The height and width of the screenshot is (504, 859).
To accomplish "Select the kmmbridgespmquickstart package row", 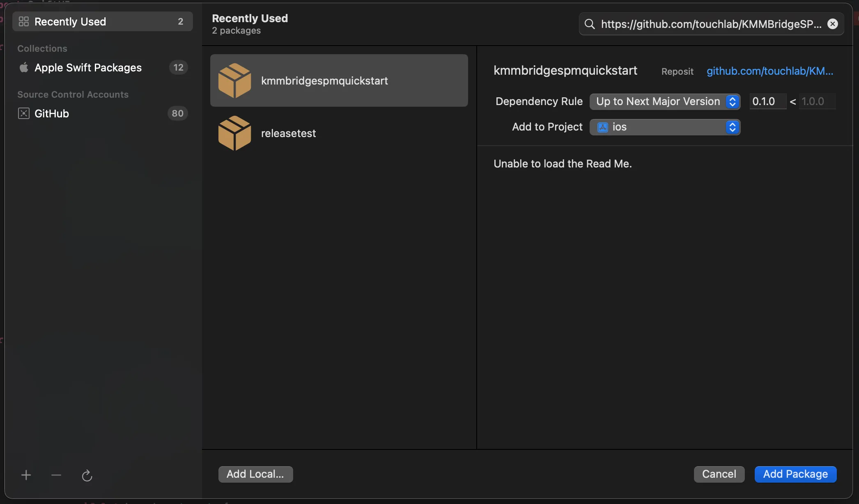I will (x=339, y=80).
